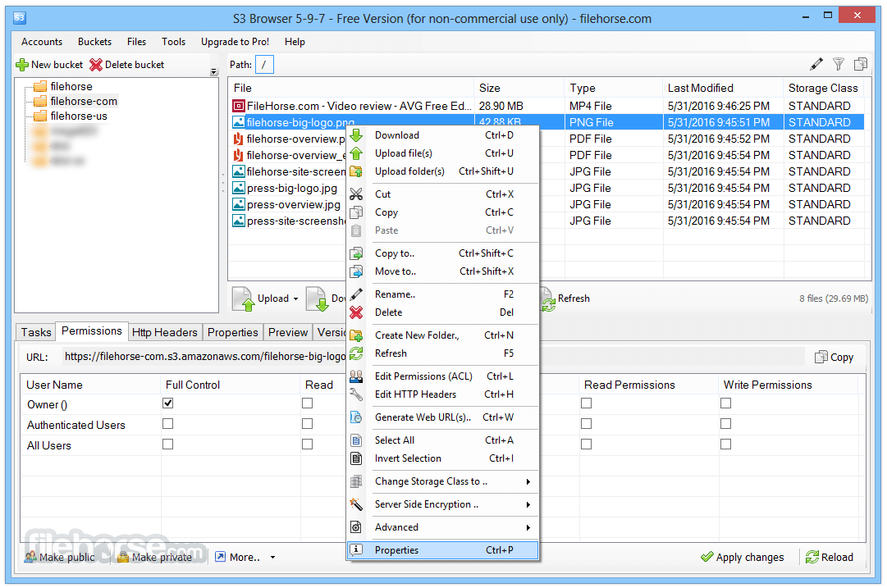Click Make public button
This screenshot has height=588, width=887.
tap(60, 558)
